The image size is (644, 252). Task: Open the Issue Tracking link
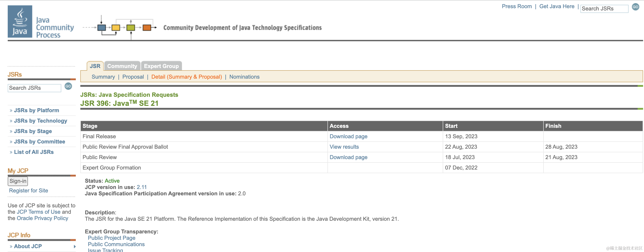pyautogui.click(x=105, y=250)
